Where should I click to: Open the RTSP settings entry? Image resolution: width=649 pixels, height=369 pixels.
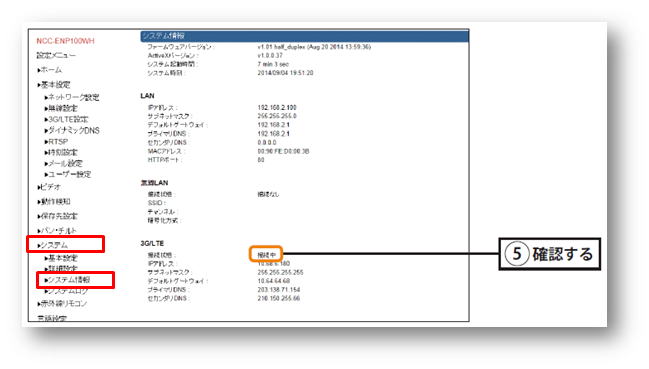coord(56,141)
